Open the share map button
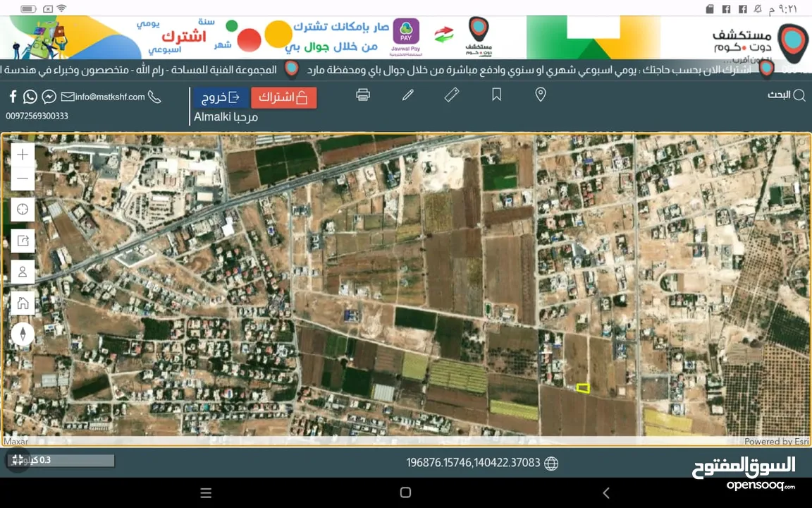The image size is (812, 508). click(23, 241)
